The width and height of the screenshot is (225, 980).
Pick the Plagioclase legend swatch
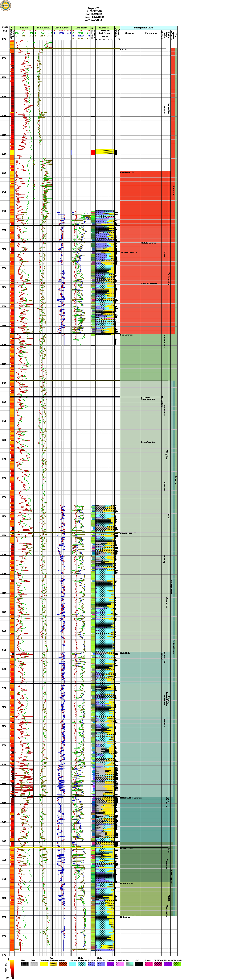[x=168, y=964]
